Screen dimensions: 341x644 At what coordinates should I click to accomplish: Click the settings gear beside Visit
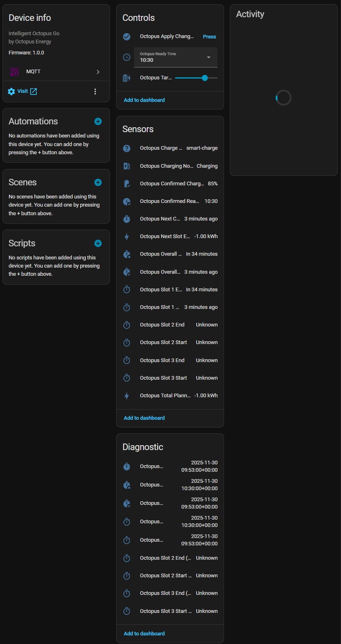click(11, 91)
